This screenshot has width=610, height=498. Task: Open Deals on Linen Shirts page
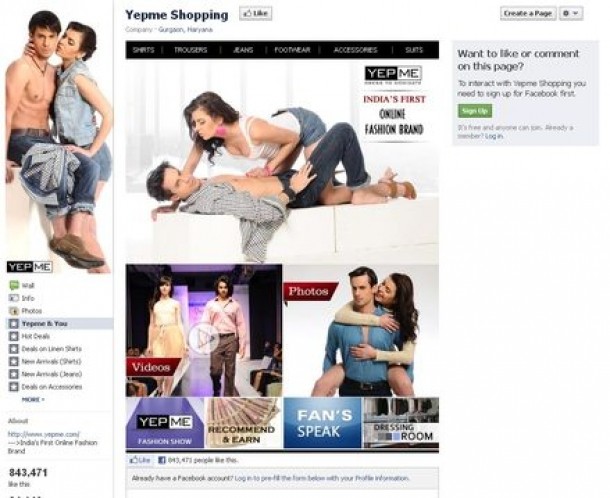[x=50, y=349]
